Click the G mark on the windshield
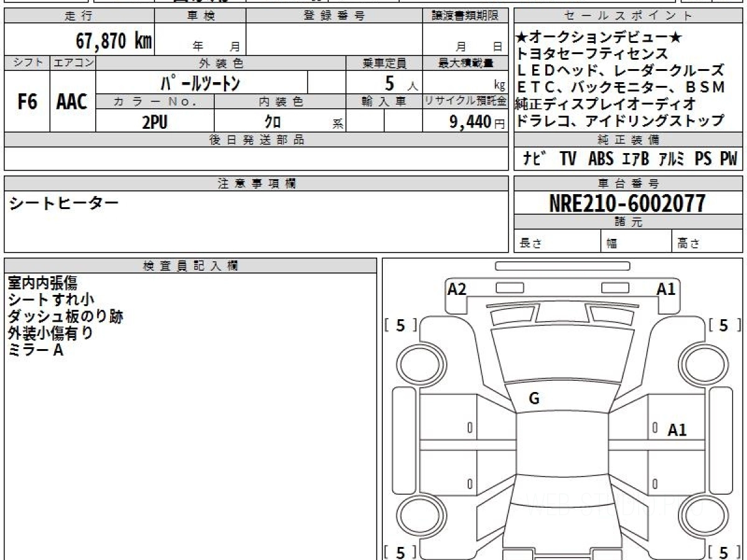The width and height of the screenshot is (747, 560). point(533,399)
